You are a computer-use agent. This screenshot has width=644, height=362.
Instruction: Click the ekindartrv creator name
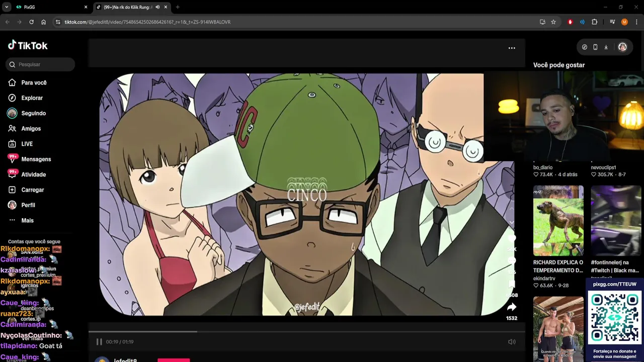[544, 278]
